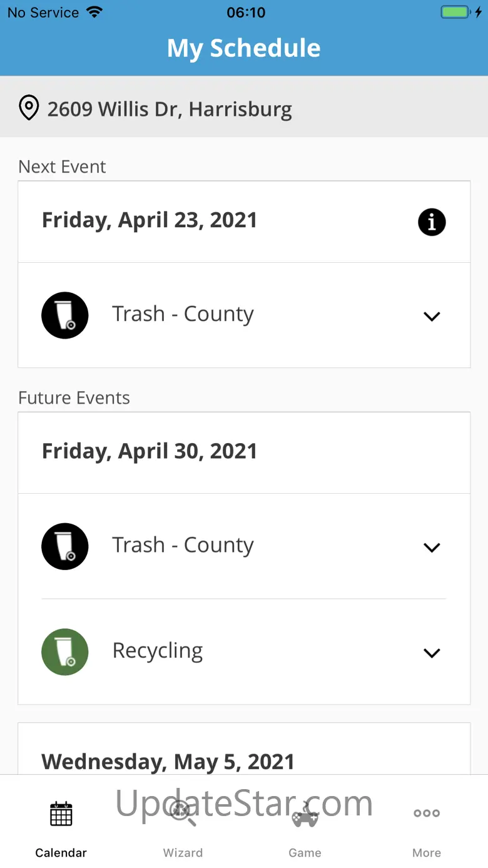Screen dimensions: 488x868
Task: Expand Trash - County on April 30
Action: [x=432, y=548]
